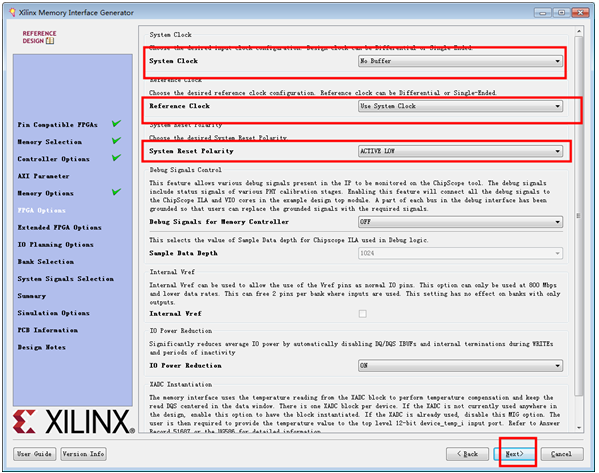The height and width of the screenshot is (473, 599).
Task: Click checkmark beside Controller Options
Action: coord(117,157)
